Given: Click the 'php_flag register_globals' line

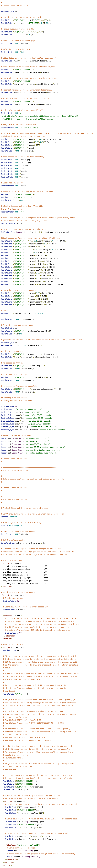Looking at the screenshot, I should pyautogui.click(x=25, y=572).
